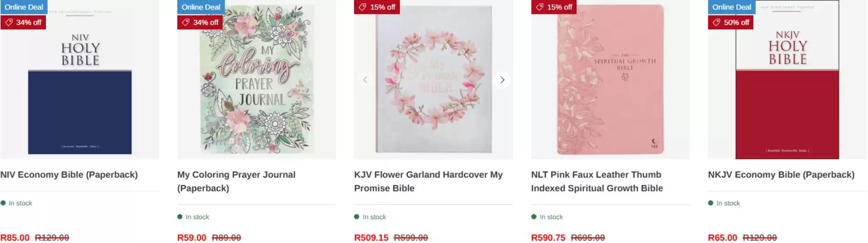Click Online Deal badge on NIV Bible

24,7
